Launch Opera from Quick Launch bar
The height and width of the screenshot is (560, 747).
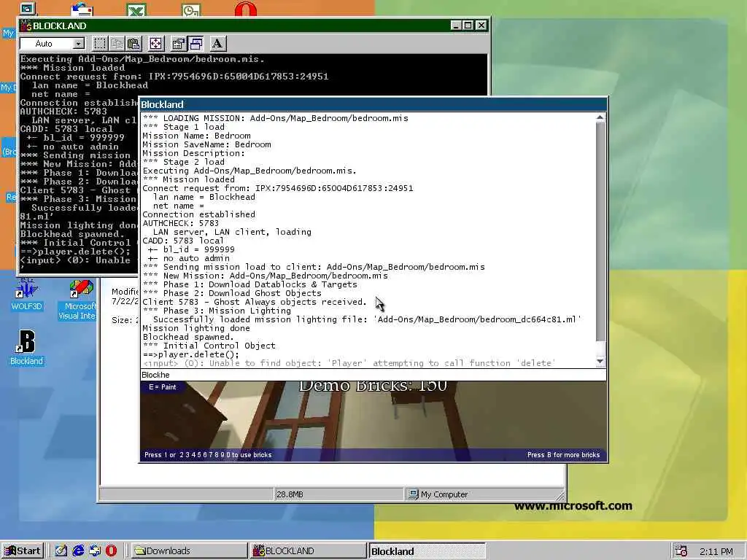click(111, 551)
